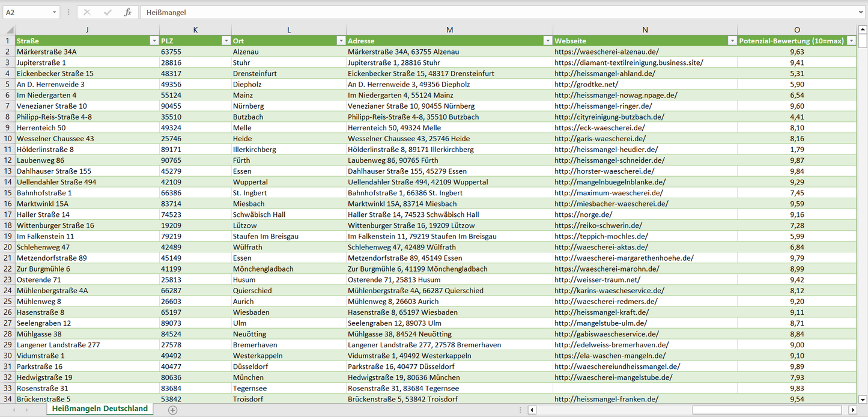Add a new sheet with plus icon

(173, 410)
